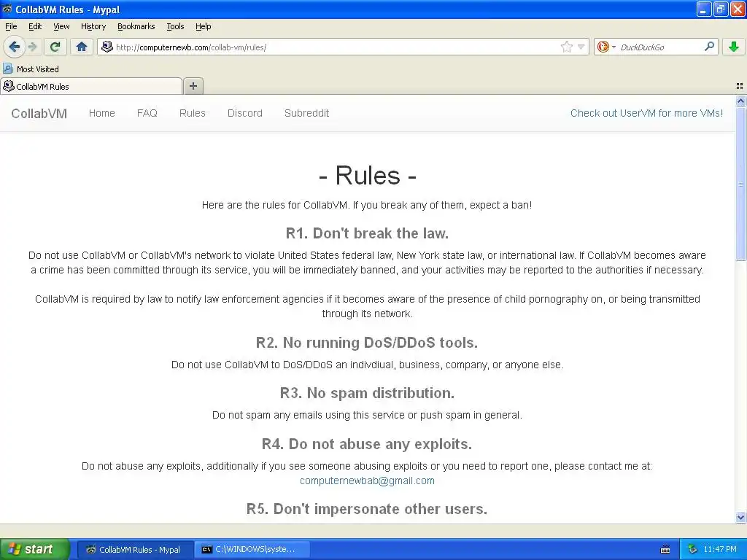
Task: Open the File menu
Action: [x=10, y=27]
